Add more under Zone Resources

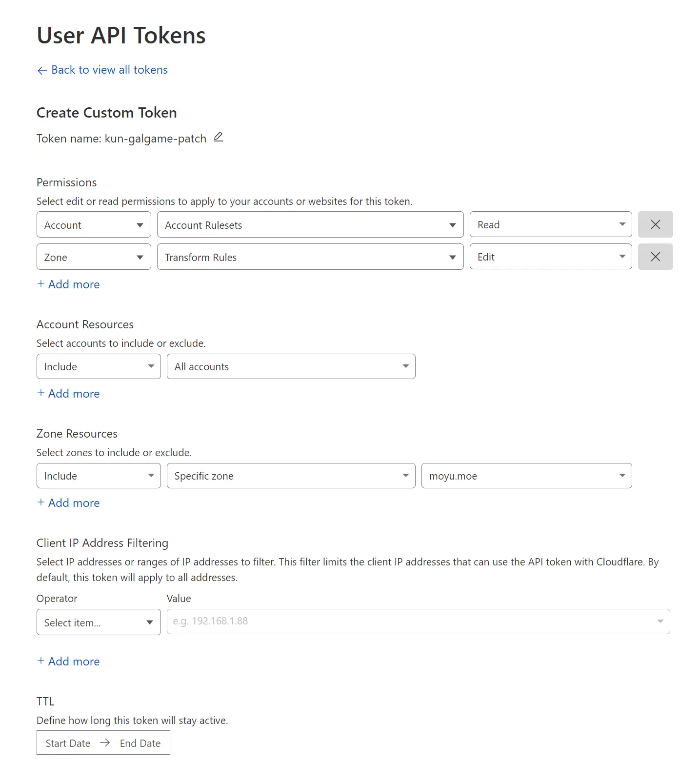[69, 503]
